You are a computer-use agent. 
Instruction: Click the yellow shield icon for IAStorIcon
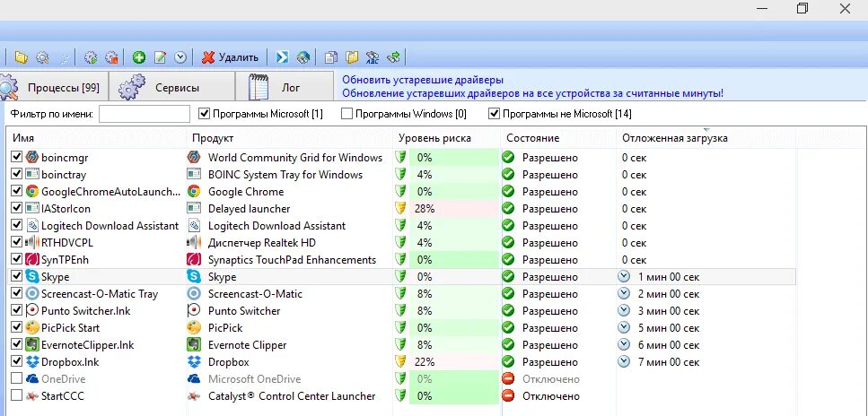click(400, 209)
